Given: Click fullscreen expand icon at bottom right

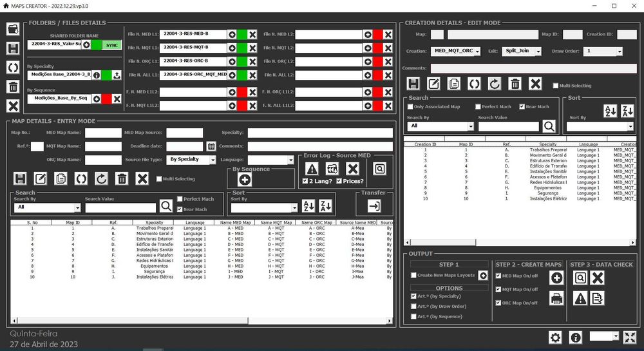Looking at the screenshot, I should 630,337.
